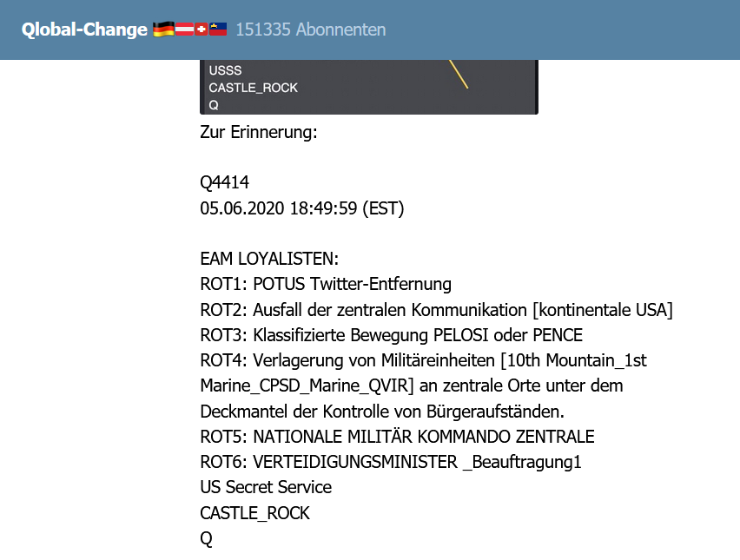This screenshot has width=740, height=560.
Task: Click the ROT1 POTUS Twitter-Entfernung line
Action: tap(326, 284)
